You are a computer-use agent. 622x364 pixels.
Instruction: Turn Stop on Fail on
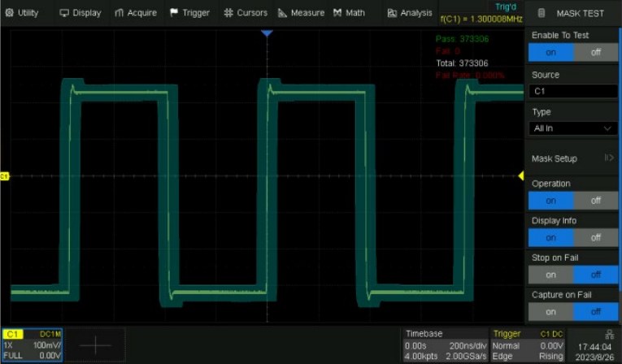550,275
